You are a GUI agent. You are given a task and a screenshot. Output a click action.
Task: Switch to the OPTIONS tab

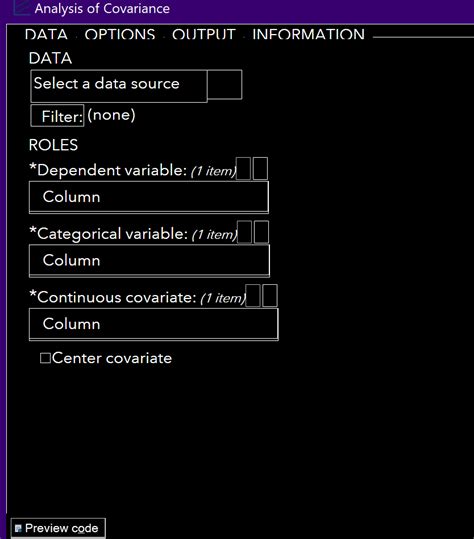click(x=120, y=34)
